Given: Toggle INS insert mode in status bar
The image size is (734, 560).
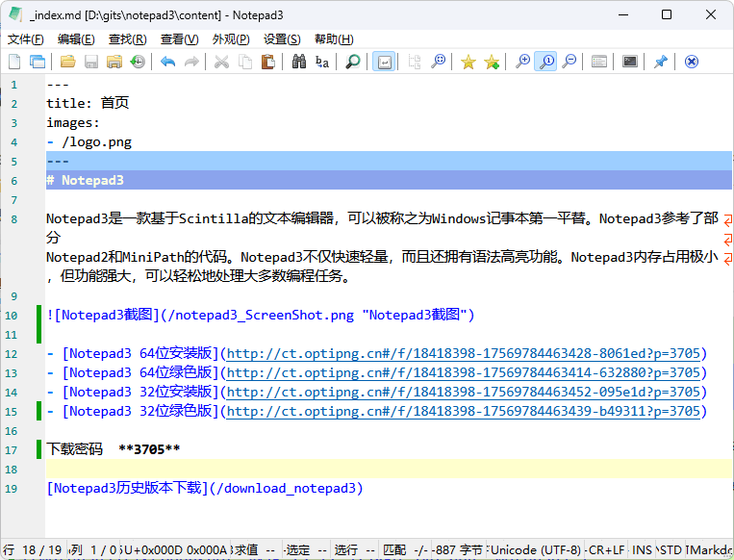Looking at the screenshot, I should (x=642, y=549).
